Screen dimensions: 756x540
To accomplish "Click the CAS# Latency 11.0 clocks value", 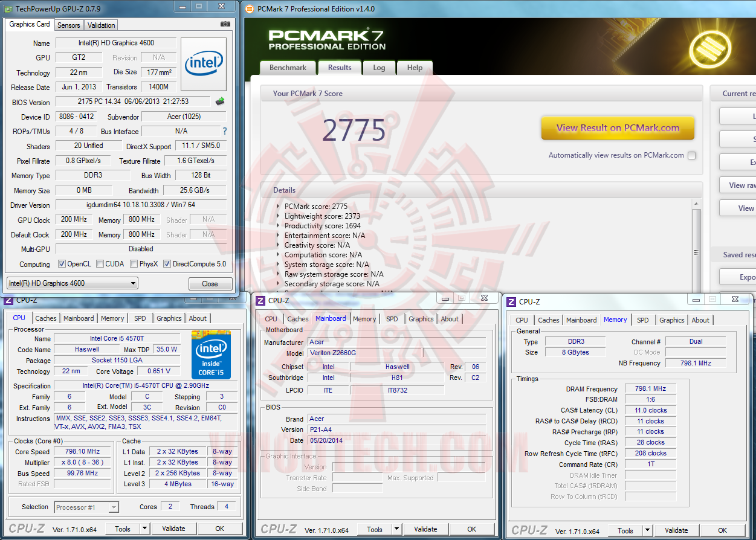I will [x=650, y=410].
